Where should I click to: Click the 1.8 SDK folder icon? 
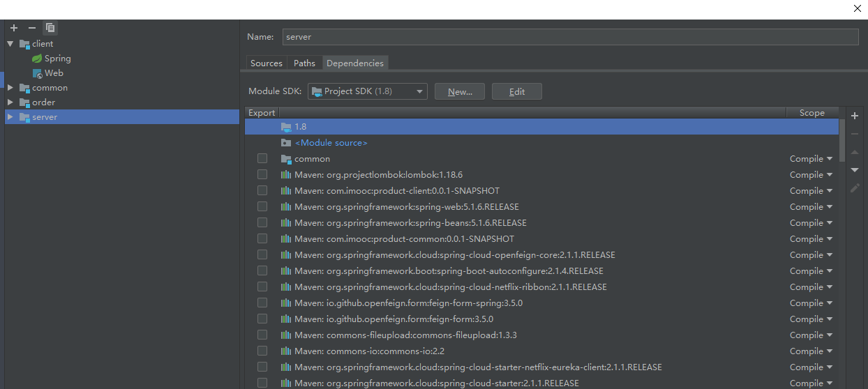tap(286, 127)
